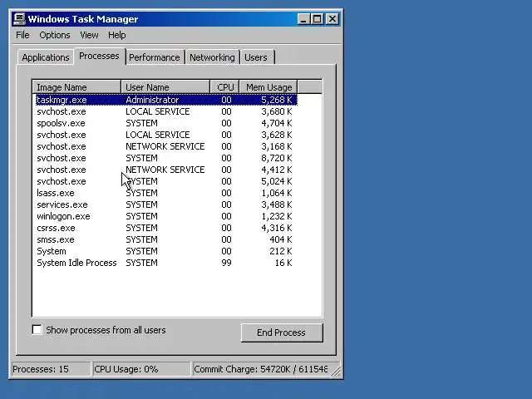Viewport: 532px width, 399px height.
Task: Select the services.exe process
Action: [x=166, y=204]
